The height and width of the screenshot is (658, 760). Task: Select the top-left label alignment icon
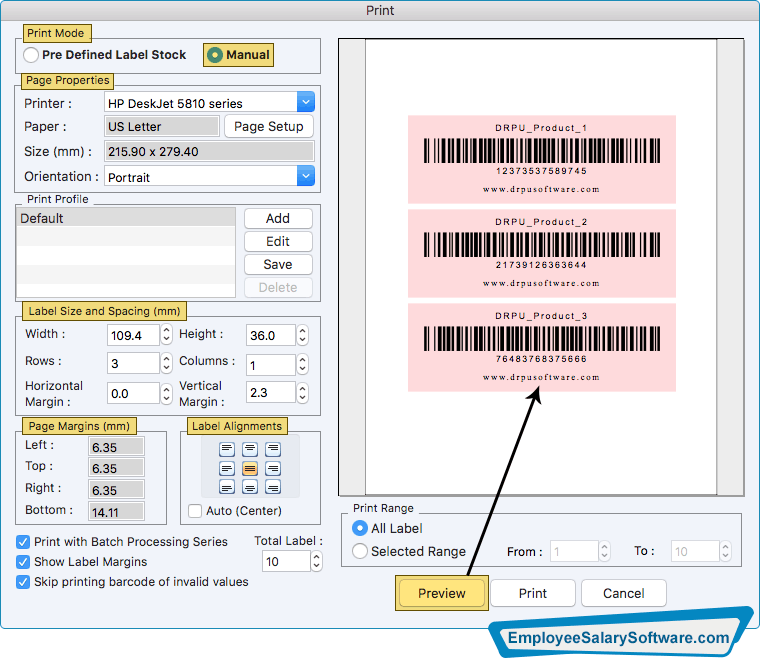[x=227, y=450]
